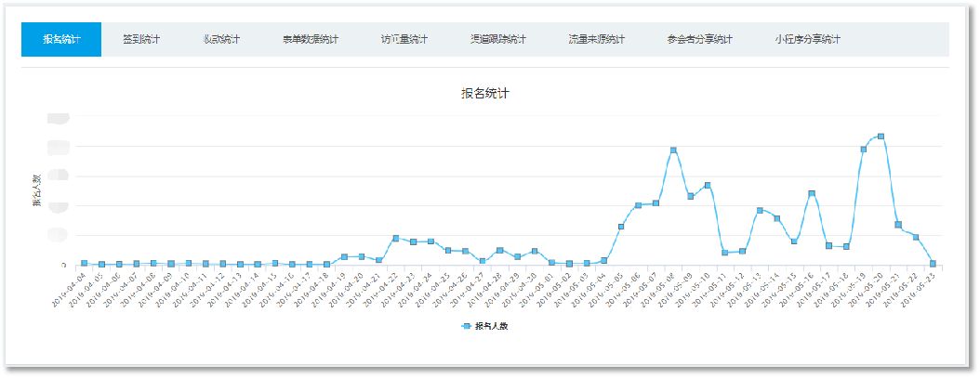Click the blue legend marker icon
The height and width of the screenshot is (378, 980).
pyautogui.click(x=466, y=326)
